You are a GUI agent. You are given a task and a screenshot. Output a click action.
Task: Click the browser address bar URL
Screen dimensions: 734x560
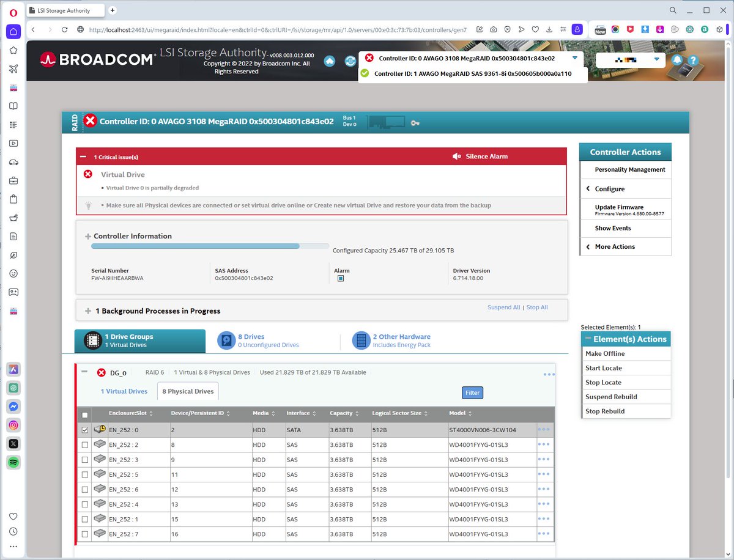[x=278, y=29]
